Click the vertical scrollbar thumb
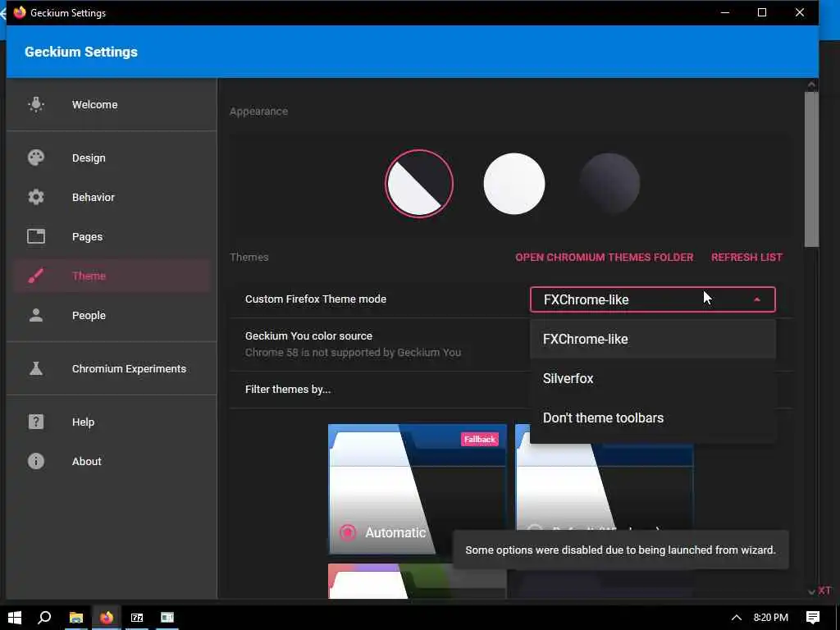Screen dimensions: 840x630 [x=811, y=169]
